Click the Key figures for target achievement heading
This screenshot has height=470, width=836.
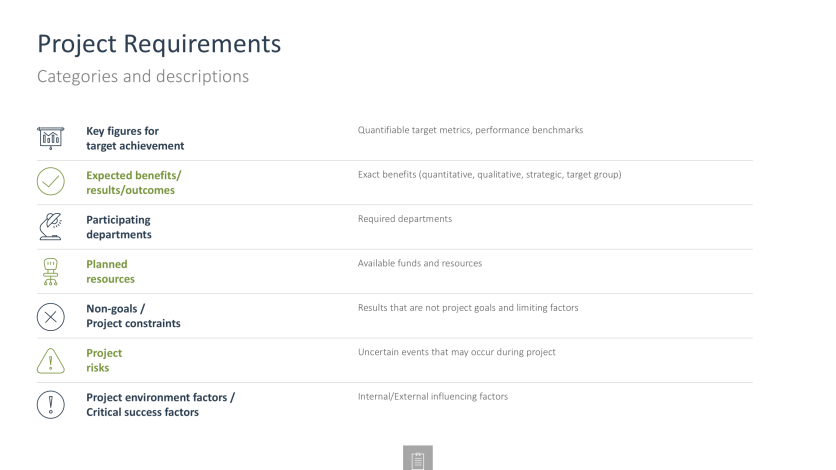pos(135,138)
